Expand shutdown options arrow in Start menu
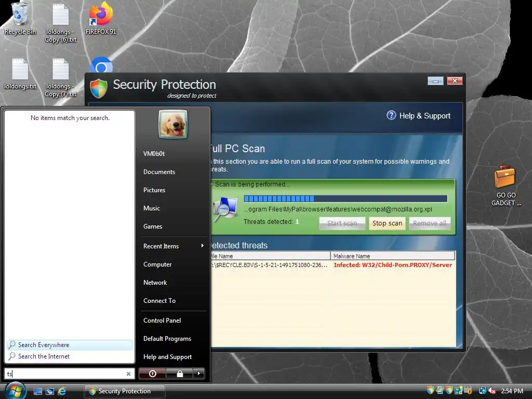This screenshot has width=532, height=399. (x=199, y=374)
